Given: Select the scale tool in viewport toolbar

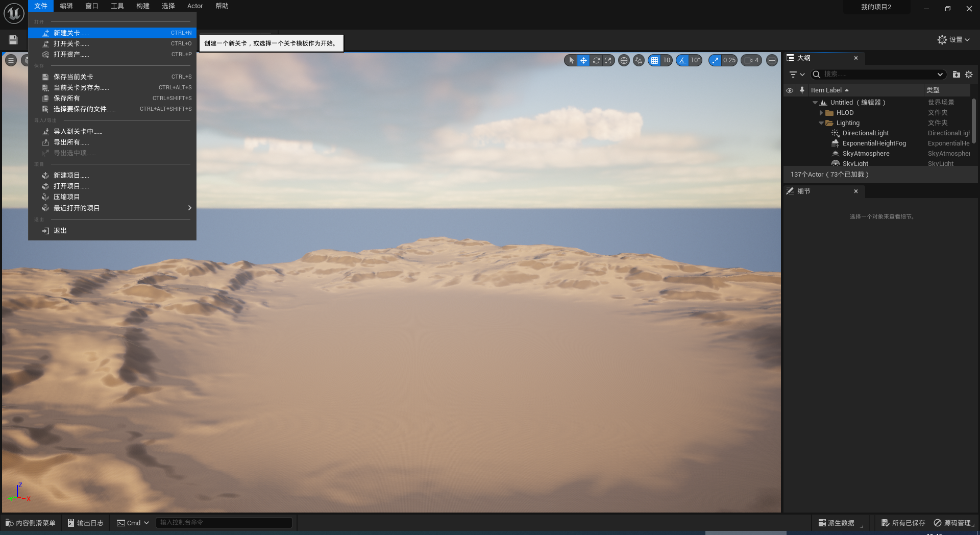Looking at the screenshot, I should pyautogui.click(x=608, y=60).
